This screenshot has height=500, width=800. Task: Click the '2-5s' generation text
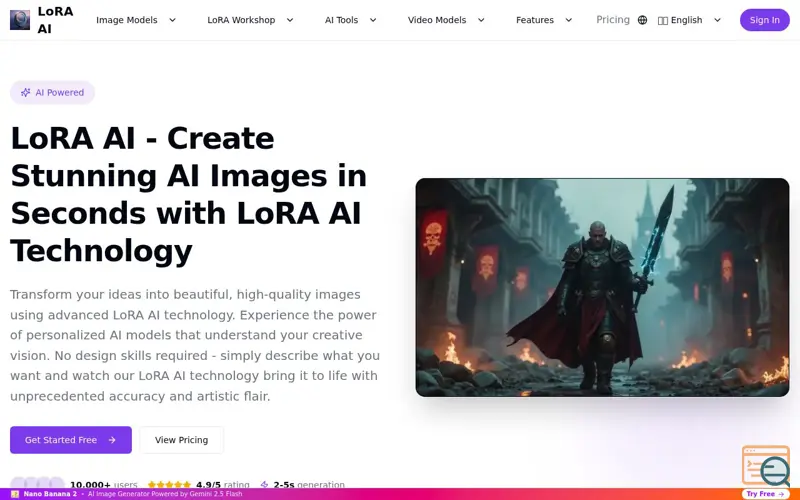284,484
